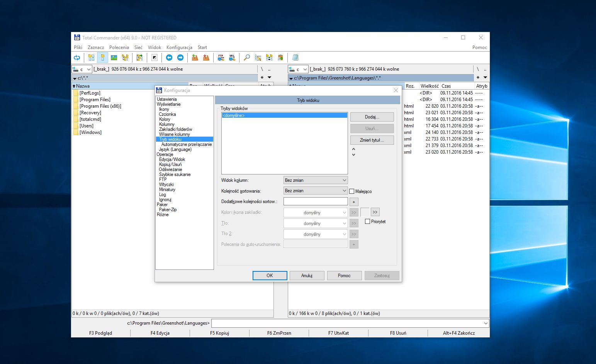
Task: Open the Konfiguracja menu
Action: pyautogui.click(x=179, y=47)
